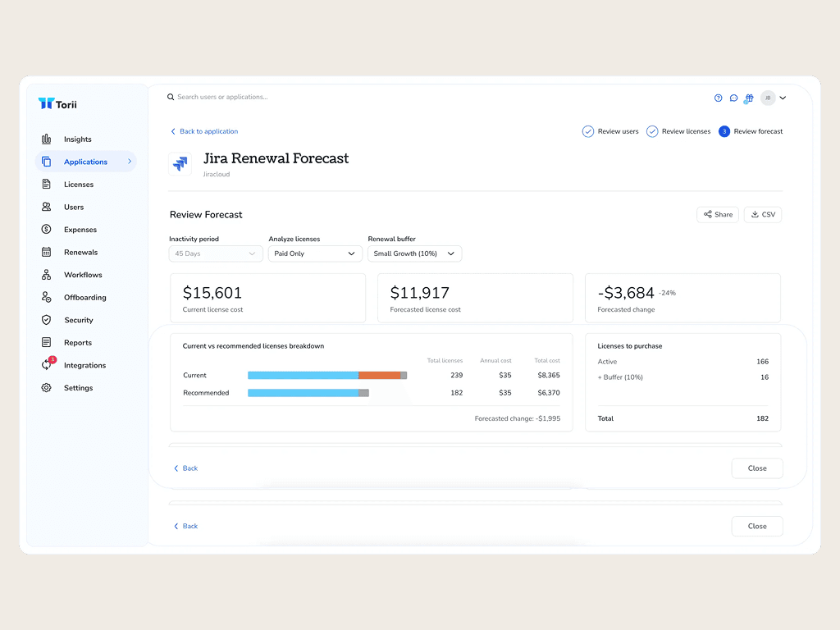The width and height of the screenshot is (840, 630).
Task: Go to Insights in sidebar
Action: [x=78, y=139]
